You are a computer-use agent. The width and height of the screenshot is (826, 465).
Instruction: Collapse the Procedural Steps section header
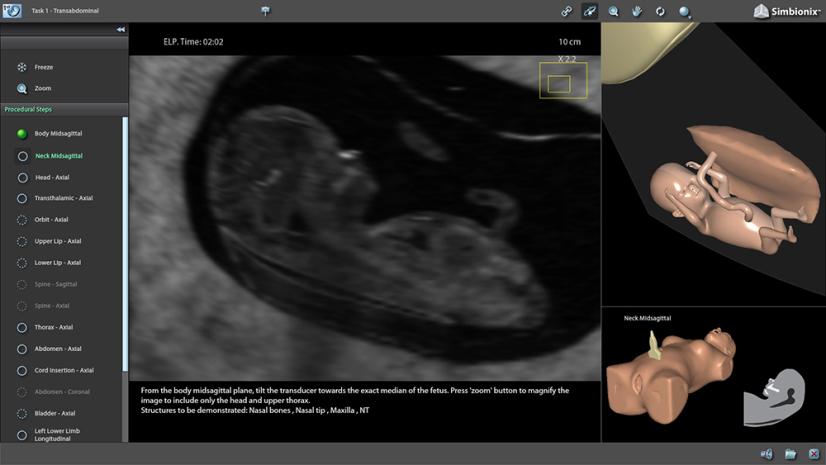coord(62,108)
